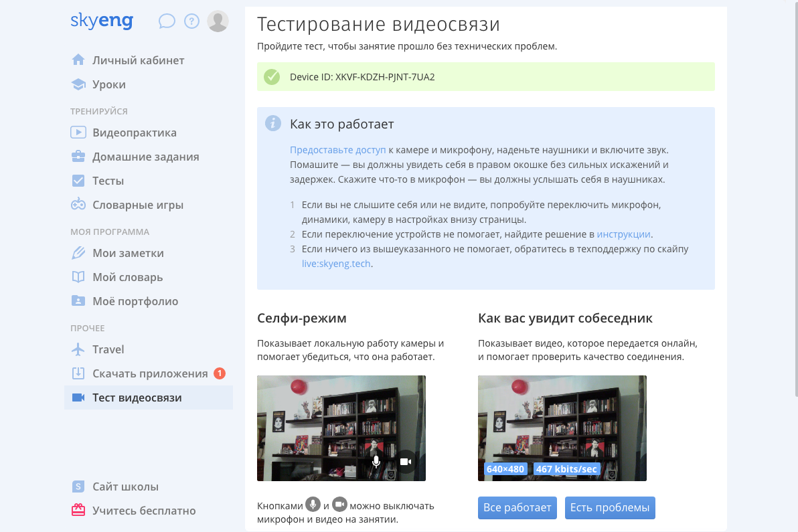The width and height of the screenshot is (798, 532).
Task: Click the play icon beside Видеопрактика
Action: pos(77,132)
